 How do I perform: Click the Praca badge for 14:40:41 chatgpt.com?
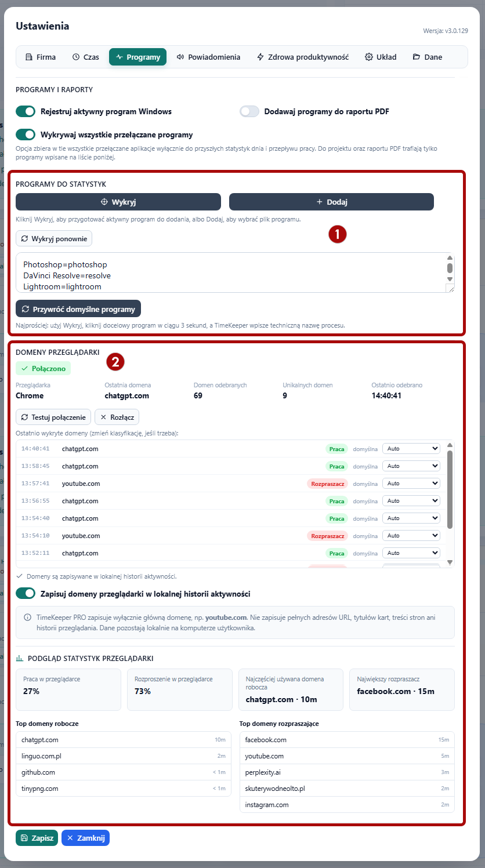[x=336, y=449]
